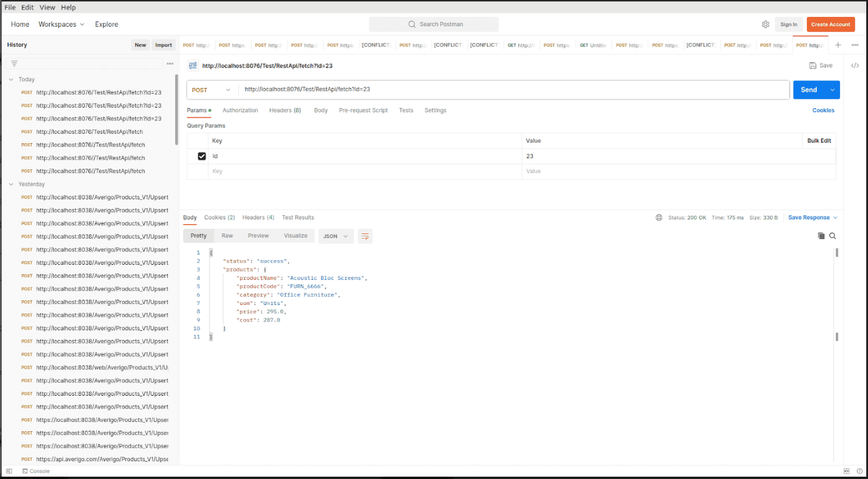This screenshot has width=868, height=479.
Task: Uncheck the Id query parameter
Action: pos(202,156)
